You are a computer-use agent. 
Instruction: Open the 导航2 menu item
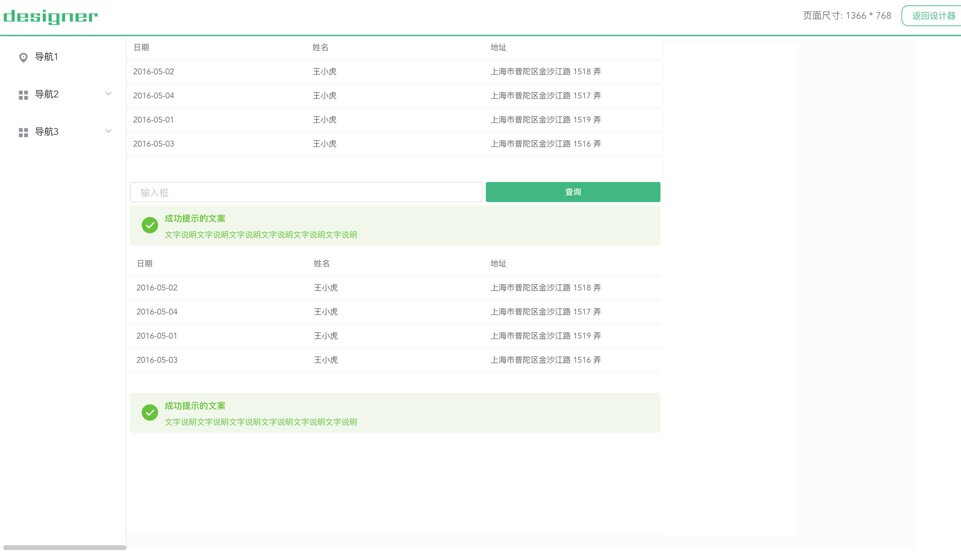click(47, 94)
